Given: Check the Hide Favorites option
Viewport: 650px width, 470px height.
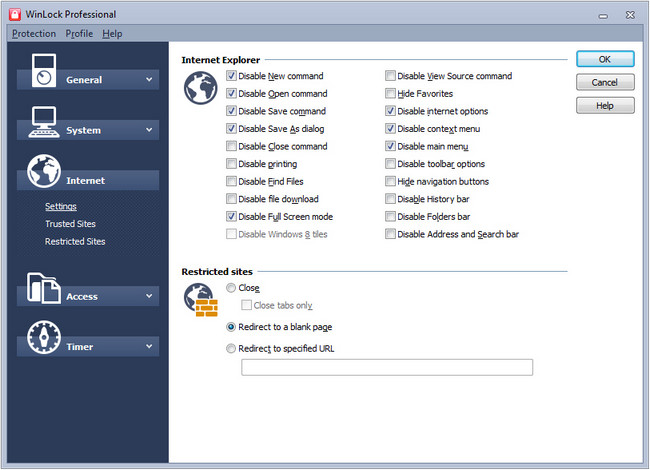Looking at the screenshot, I should (391, 94).
